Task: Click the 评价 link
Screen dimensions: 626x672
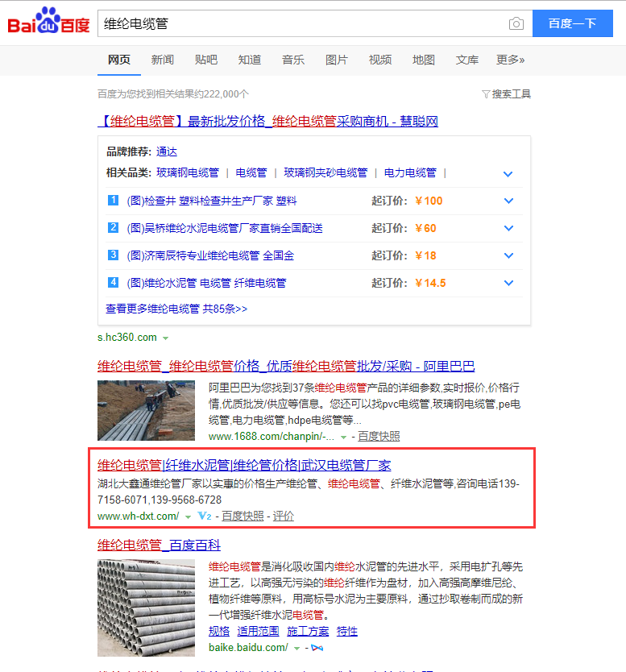Action: [x=284, y=516]
